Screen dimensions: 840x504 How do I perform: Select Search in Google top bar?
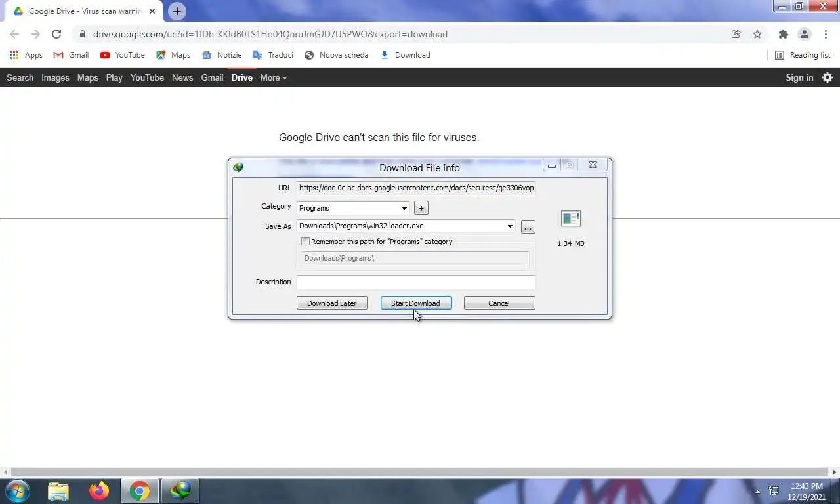click(20, 77)
